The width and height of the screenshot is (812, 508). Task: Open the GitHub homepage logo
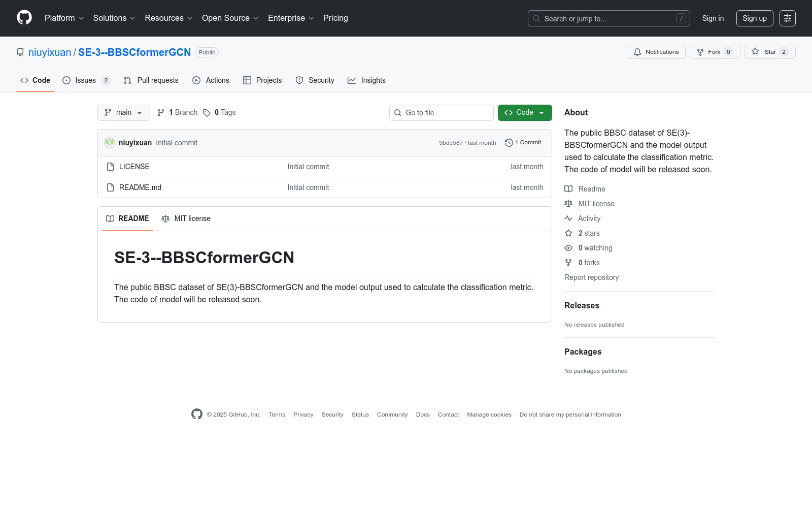24,18
